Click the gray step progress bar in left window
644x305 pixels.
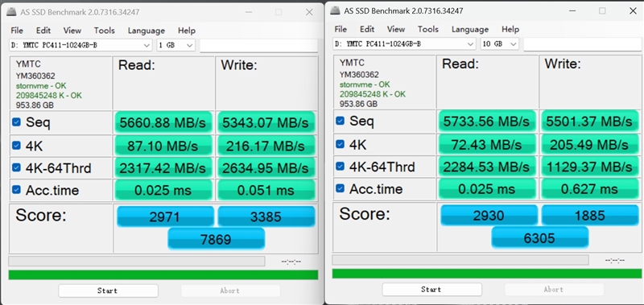tap(136, 261)
